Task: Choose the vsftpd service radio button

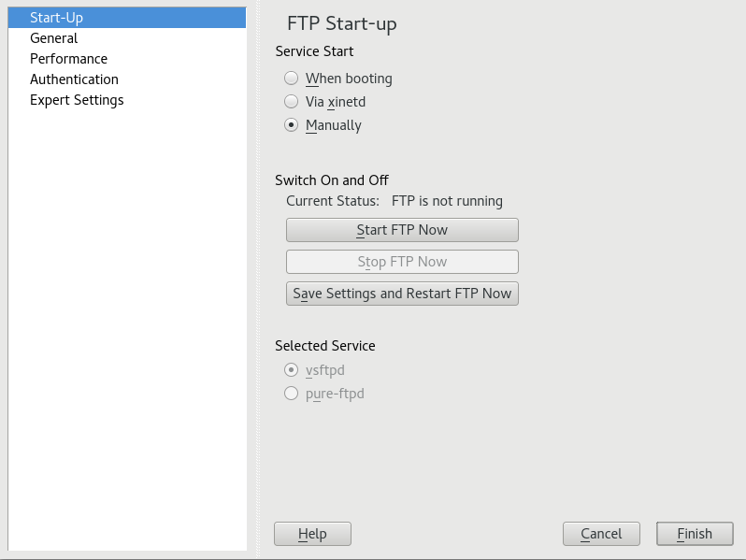Action: pyautogui.click(x=292, y=370)
